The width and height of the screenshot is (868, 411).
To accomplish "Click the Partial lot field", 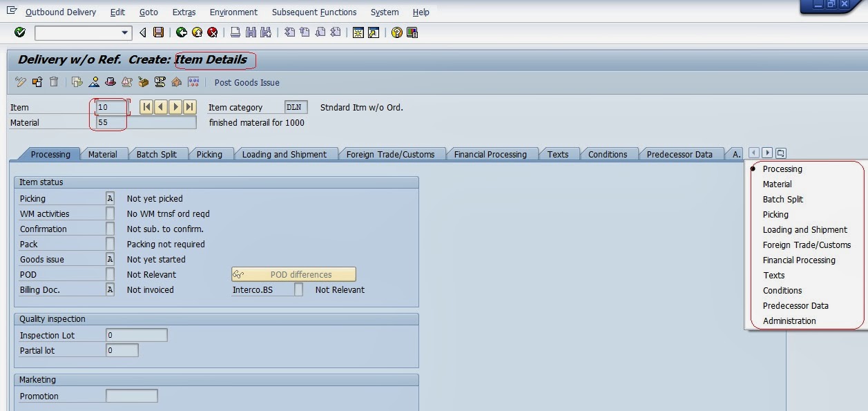I will [x=122, y=350].
